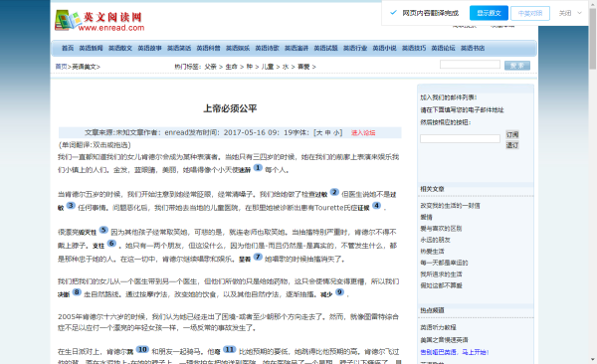This screenshot has width=597, height=364.
Task: Click the 退订 unsubscribe button
Action: coord(512,145)
